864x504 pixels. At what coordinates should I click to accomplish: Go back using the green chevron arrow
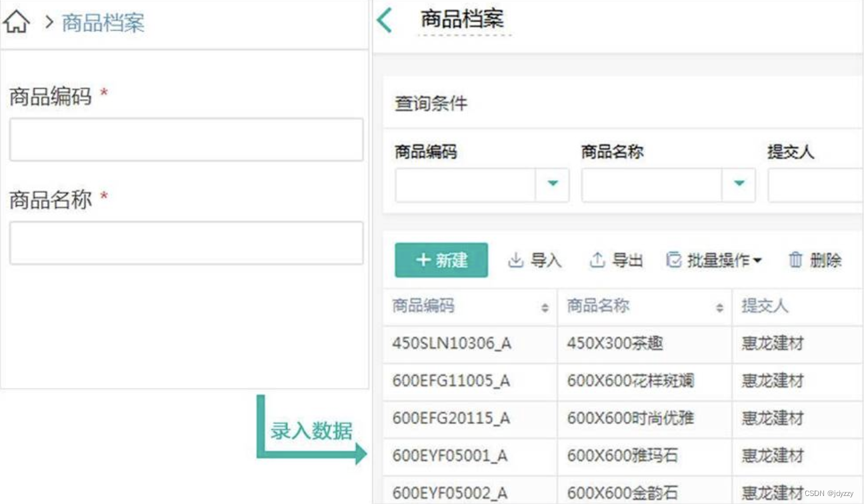384,21
